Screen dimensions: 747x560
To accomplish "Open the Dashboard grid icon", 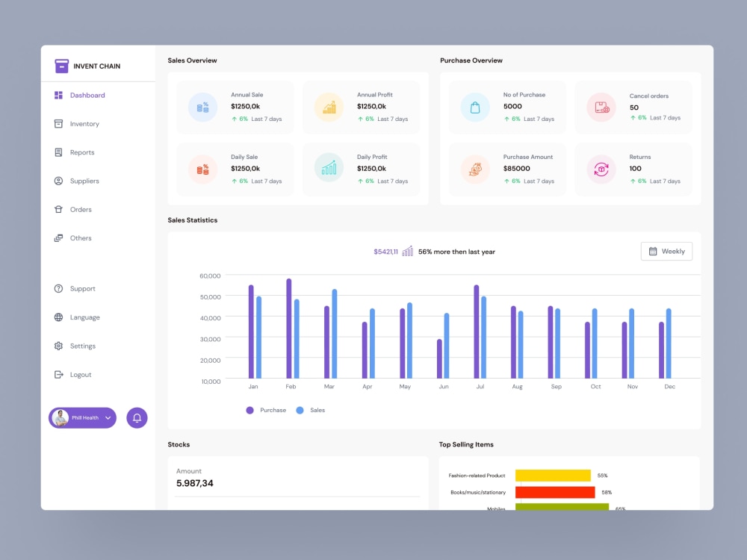I will pos(58,96).
